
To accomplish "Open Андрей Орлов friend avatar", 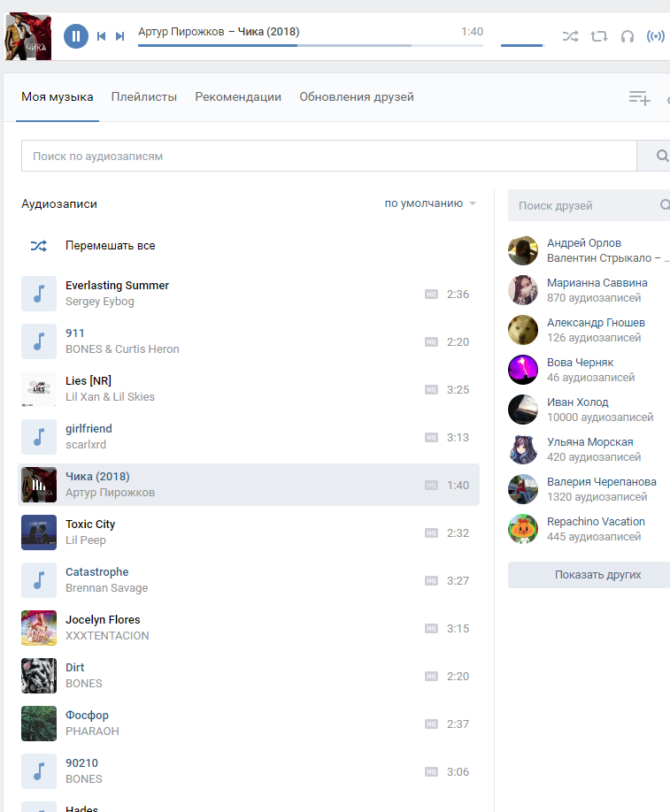I will point(523,250).
